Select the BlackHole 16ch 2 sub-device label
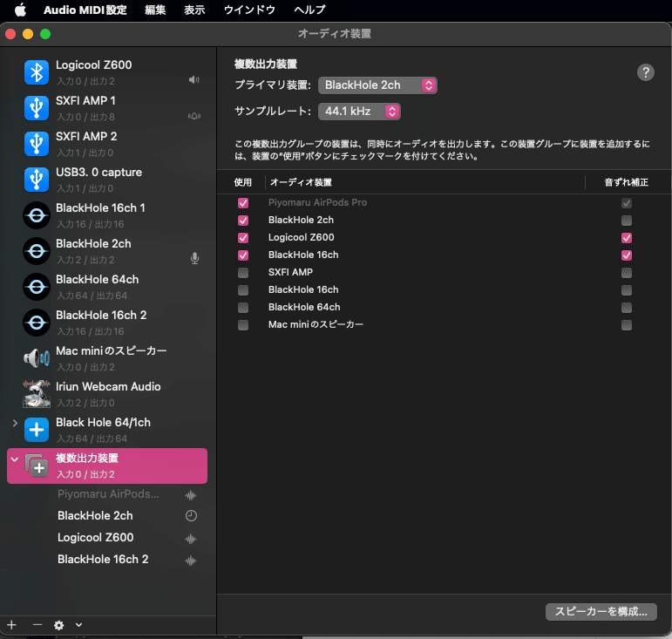Image resolution: width=672 pixels, height=639 pixels. click(x=103, y=560)
